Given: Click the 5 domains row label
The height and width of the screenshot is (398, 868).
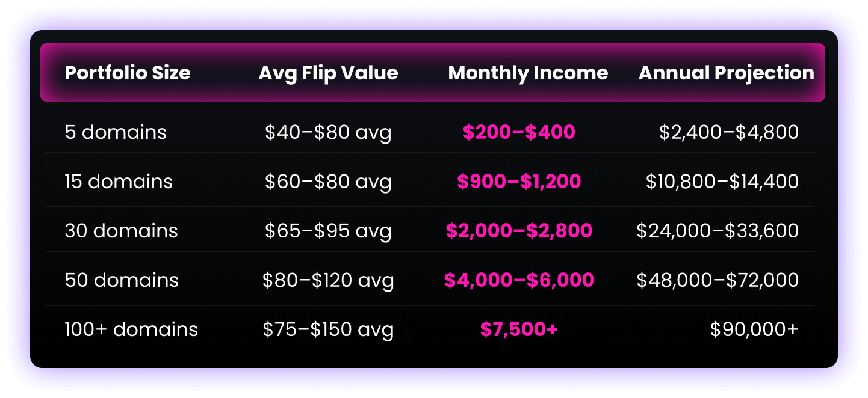Looking at the screenshot, I should (x=116, y=132).
